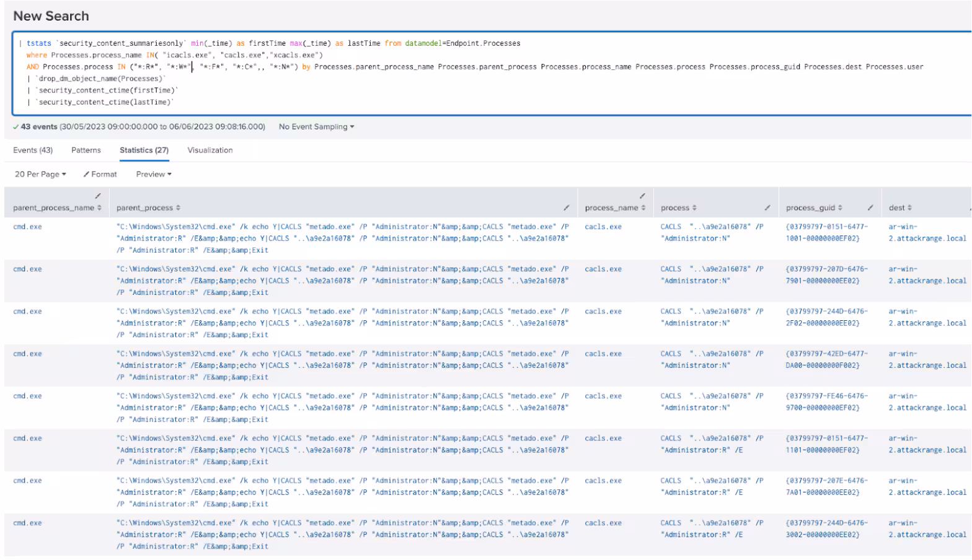Open the Format options with pencil icon
Image resolution: width=972 pixels, height=560 pixels.
(100, 175)
